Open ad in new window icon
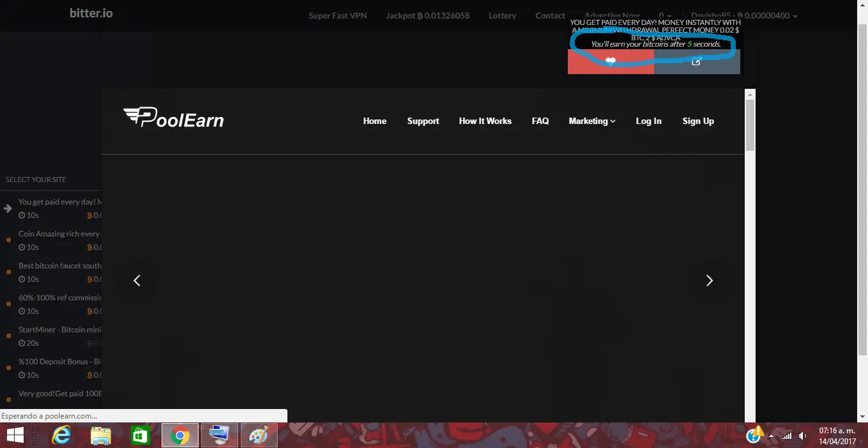 pyautogui.click(x=697, y=61)
